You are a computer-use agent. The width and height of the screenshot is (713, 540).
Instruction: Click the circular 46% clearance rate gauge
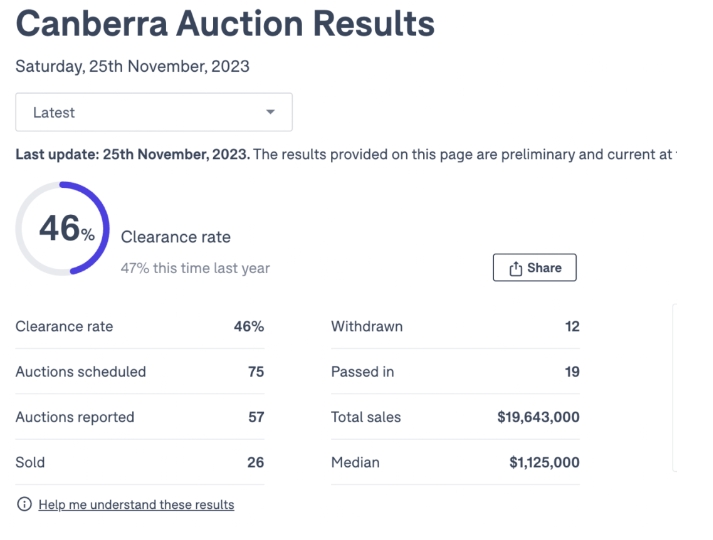click(63, 229)
